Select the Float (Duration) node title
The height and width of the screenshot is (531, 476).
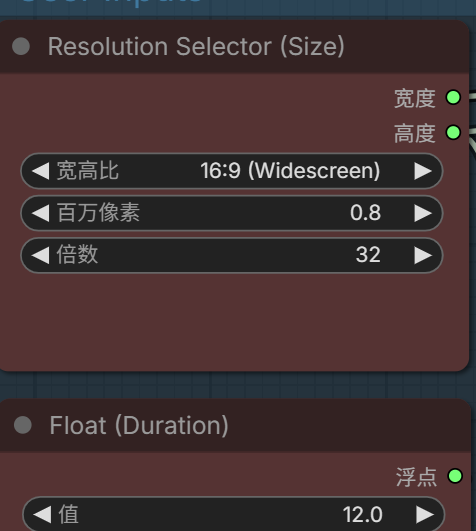[139, 425]
